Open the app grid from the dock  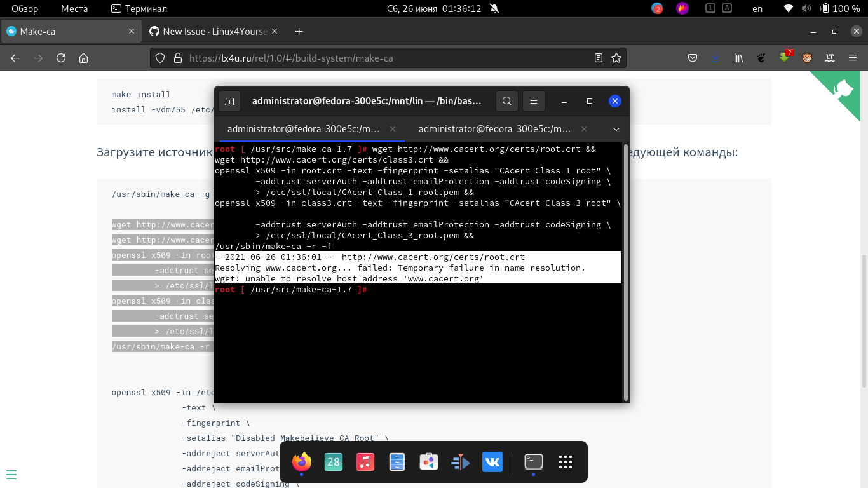point(565,462)
